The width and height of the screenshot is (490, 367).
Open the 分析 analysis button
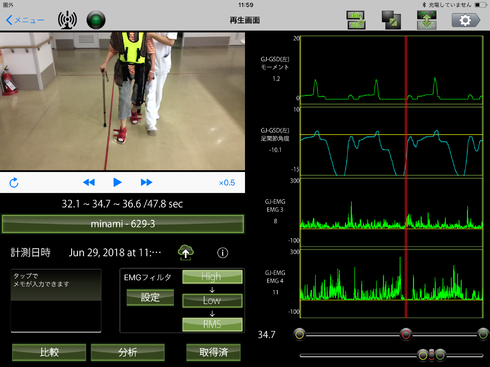128,352
